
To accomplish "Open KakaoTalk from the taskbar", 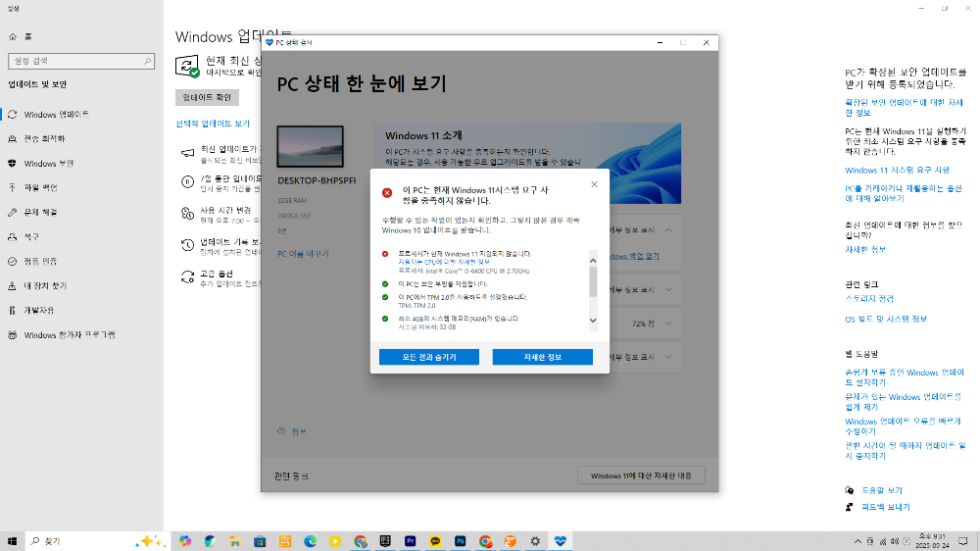I will [435, 541].
